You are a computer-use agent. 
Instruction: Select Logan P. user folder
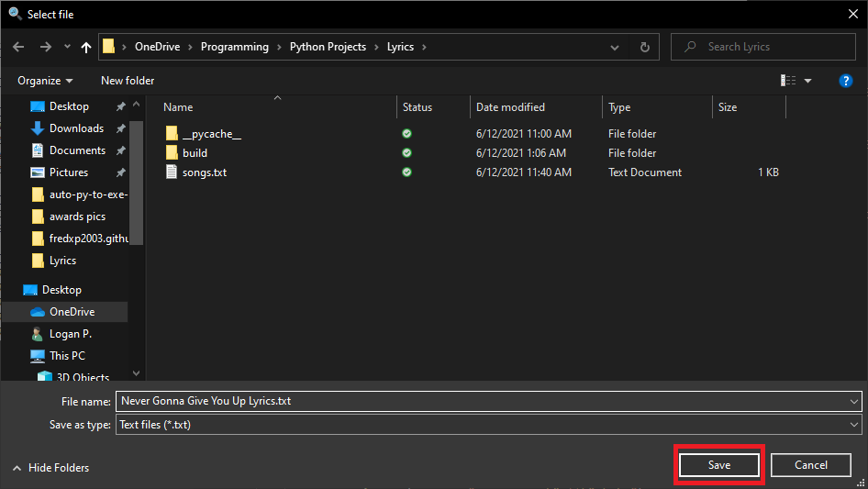71,334
